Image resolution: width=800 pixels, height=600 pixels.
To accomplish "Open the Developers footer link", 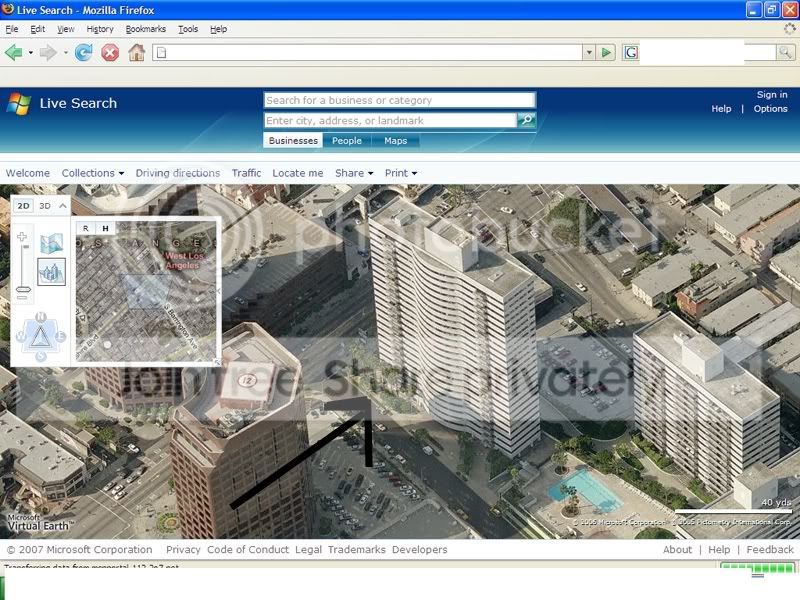I will [x=419, y=549].
